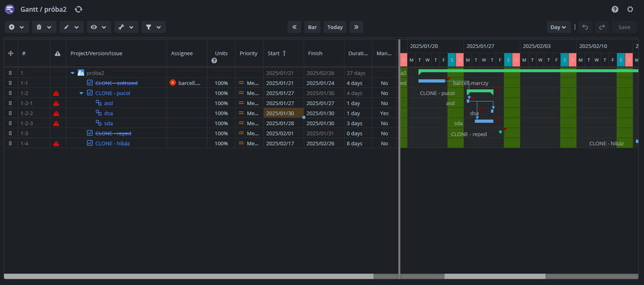Click the Units help question icon
The height and width of the screenshot is (285, 644).
point(214,61)
